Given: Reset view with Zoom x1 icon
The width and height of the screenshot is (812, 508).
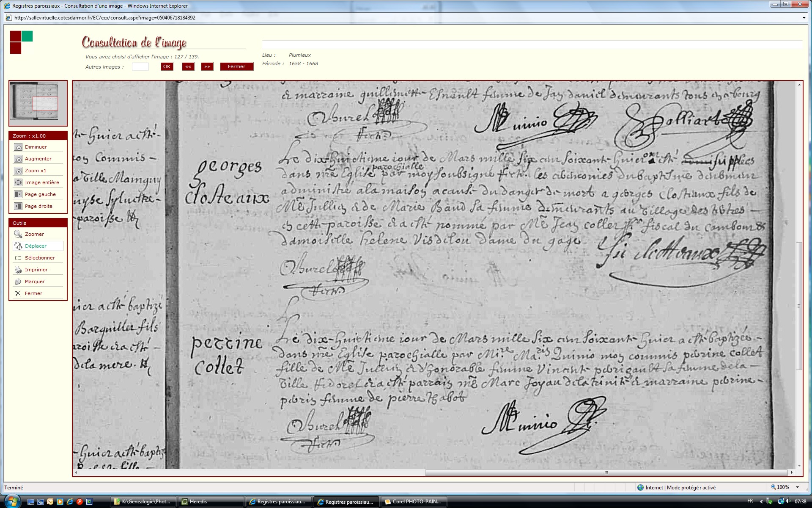Looking at the screenshot, I should 18,171.
